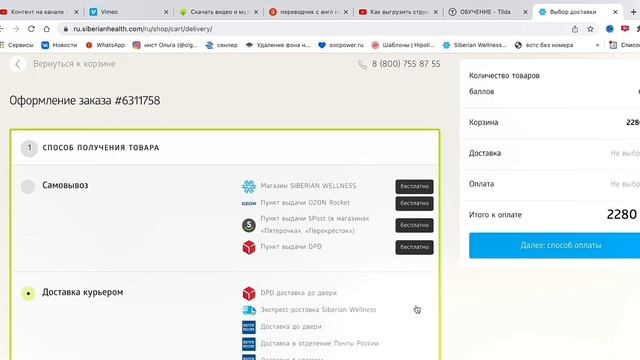
Task: Call phone number 8 (800) 755 87 55
Action: tap(406, 64)
